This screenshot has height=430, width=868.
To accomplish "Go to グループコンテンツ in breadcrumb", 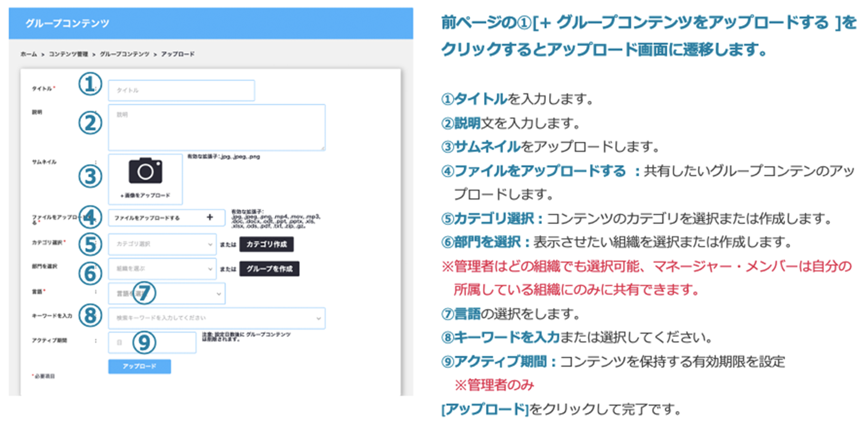I will coord(124,54).
